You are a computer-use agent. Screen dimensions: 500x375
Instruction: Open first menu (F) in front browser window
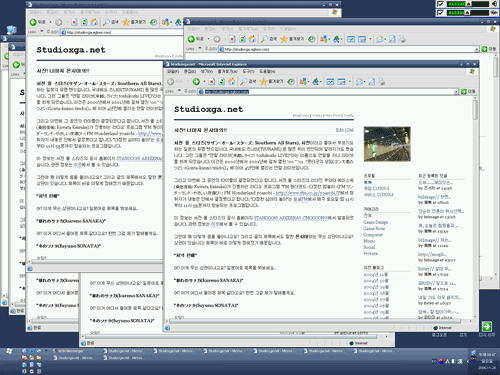coord(173,71)
